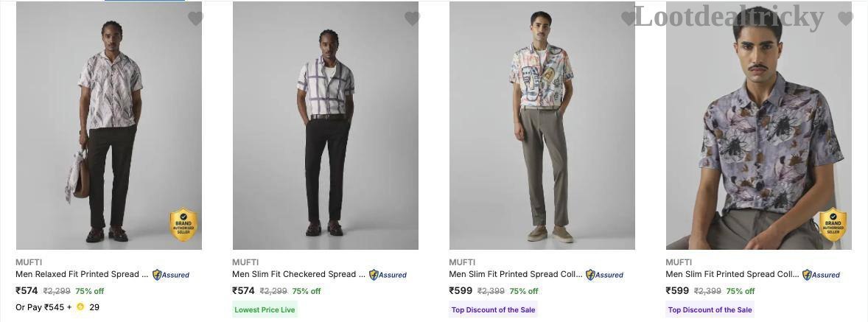Click heart icon left of Lootdealtricky watermark
Image resolution: width=868 pixels, height=322 pixels.
click(629, 18)
